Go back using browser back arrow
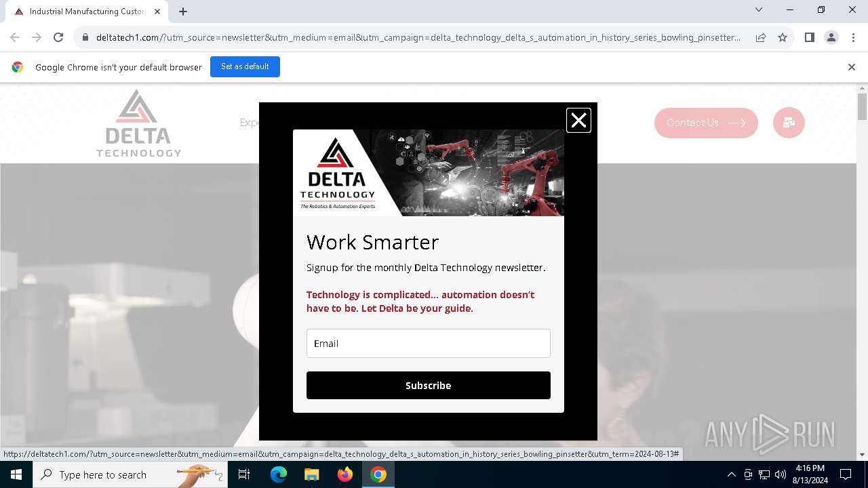Image resolution: width=868 pixels, height=488 pixels. coord(15,37)
